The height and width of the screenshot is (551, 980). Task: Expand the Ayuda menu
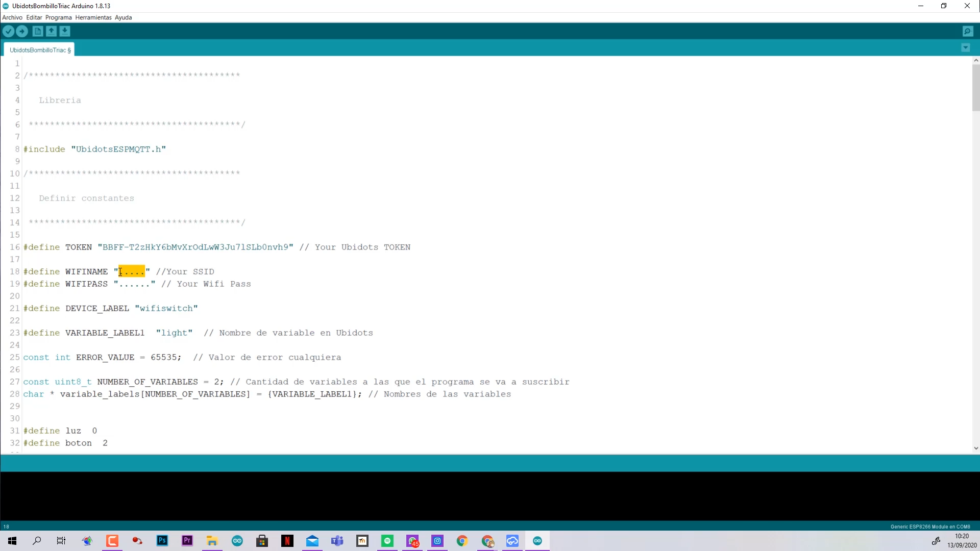point(123,17)
